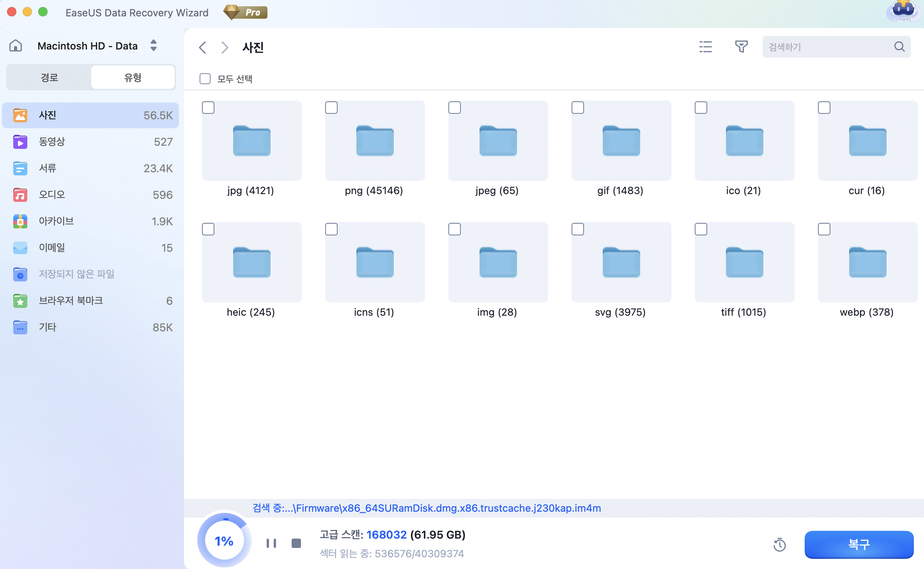Switch to list view layout
This screenshot has height=569, width=924.
pyautogui.click(x=705, y=47)
